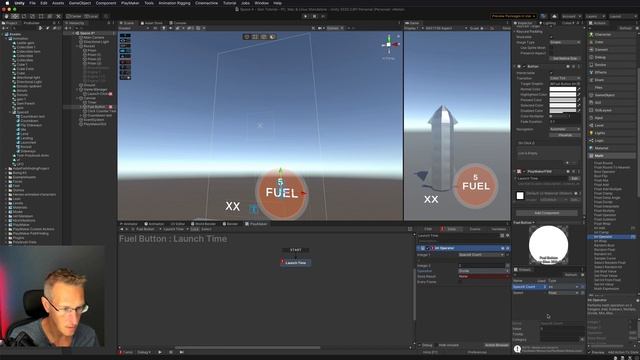Toggle the PlayMakerFSM component enabled checkbox
Image resolution: width=640 pixels, height=360 pixels.
(x=524, y=171)
